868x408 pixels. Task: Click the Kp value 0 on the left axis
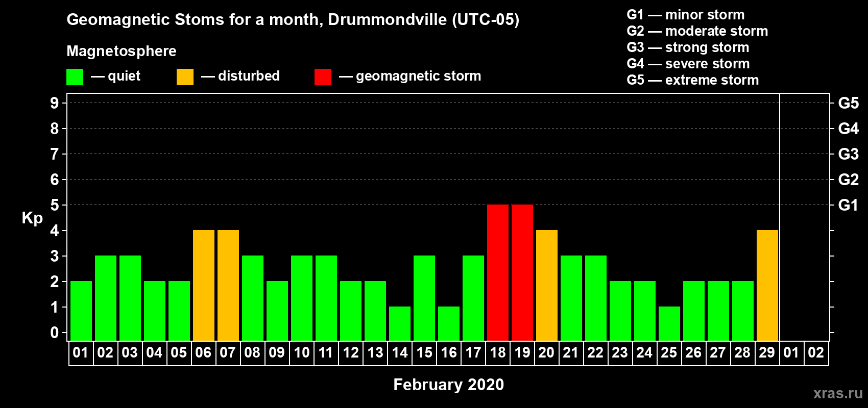(55, 333)
